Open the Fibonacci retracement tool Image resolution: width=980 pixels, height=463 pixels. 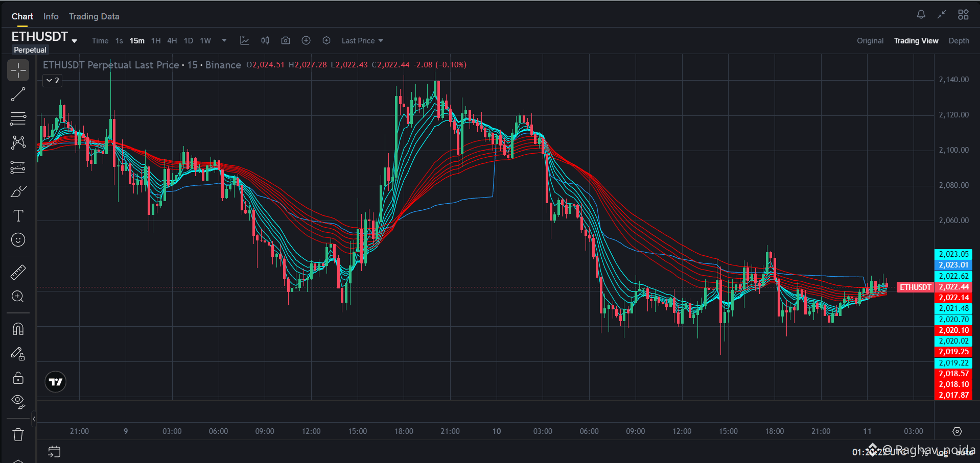pos(18,119)
